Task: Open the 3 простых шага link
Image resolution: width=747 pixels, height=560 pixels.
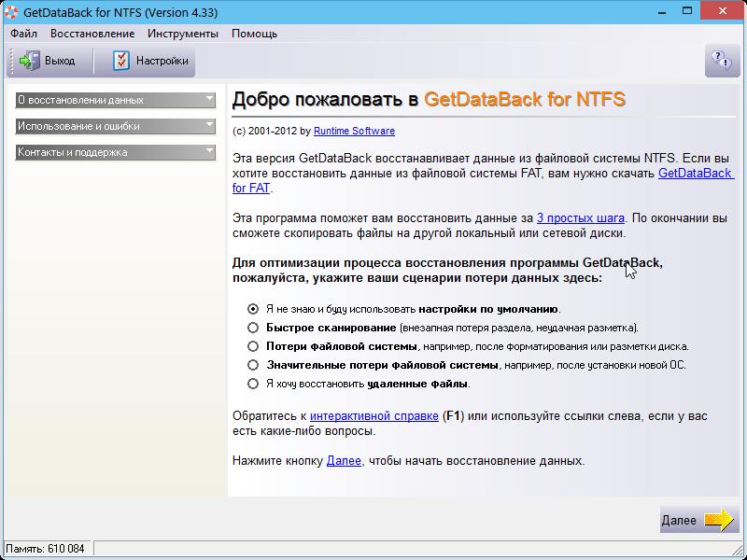Action: click(x=580, y=218)
